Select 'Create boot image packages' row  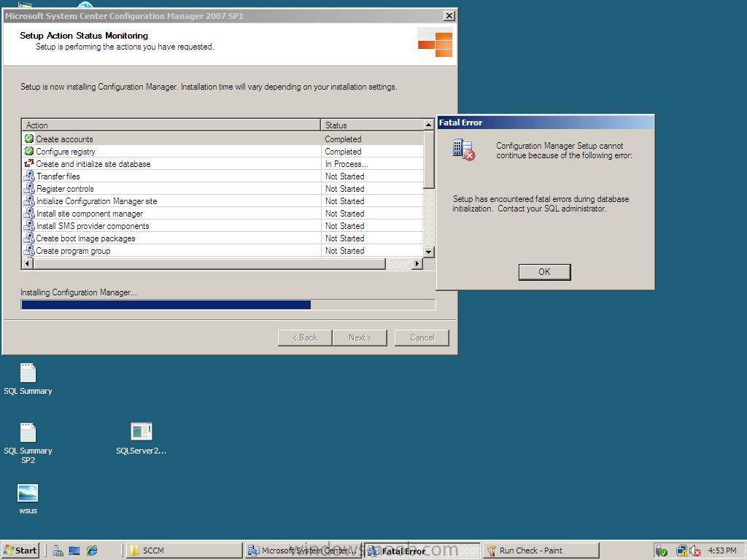222,238
